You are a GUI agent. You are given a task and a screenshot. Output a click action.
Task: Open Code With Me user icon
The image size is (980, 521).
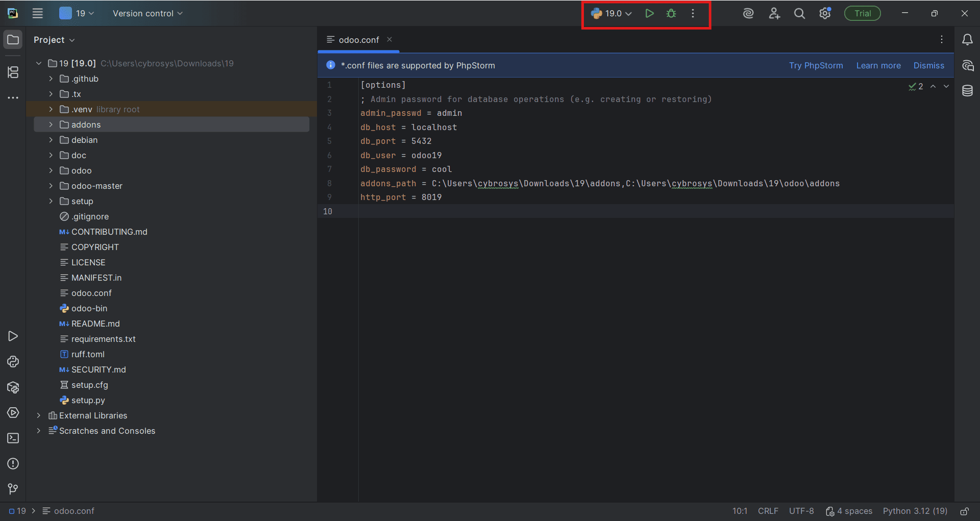tap(774, 13)
